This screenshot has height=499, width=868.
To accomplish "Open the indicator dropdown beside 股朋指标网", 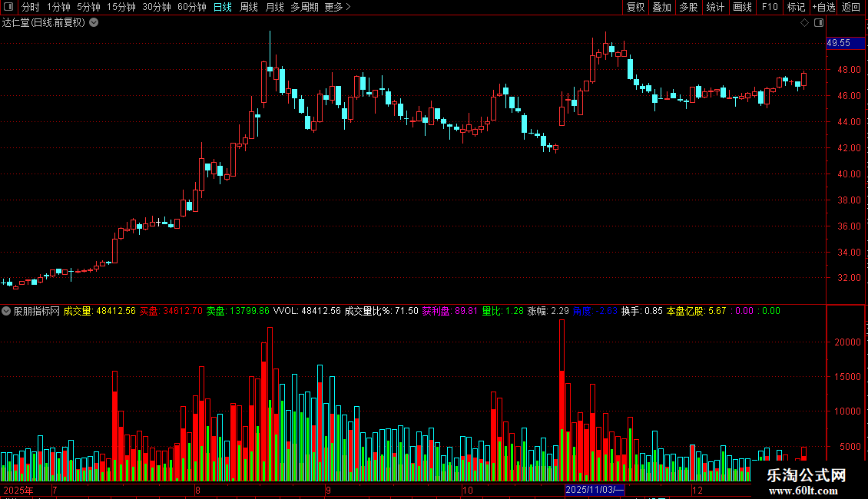I will [x=6, y=311].
